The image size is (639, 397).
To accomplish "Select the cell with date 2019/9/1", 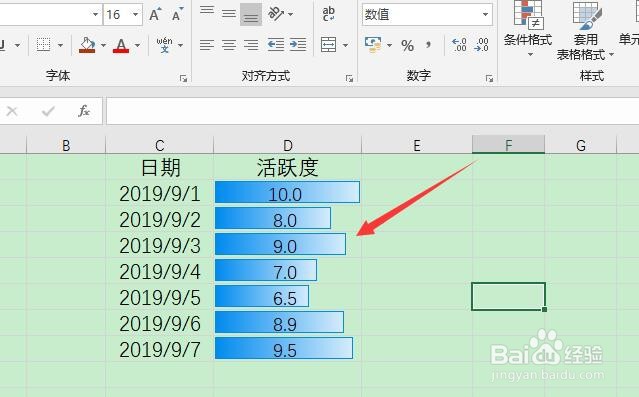I will pos(160,193).
